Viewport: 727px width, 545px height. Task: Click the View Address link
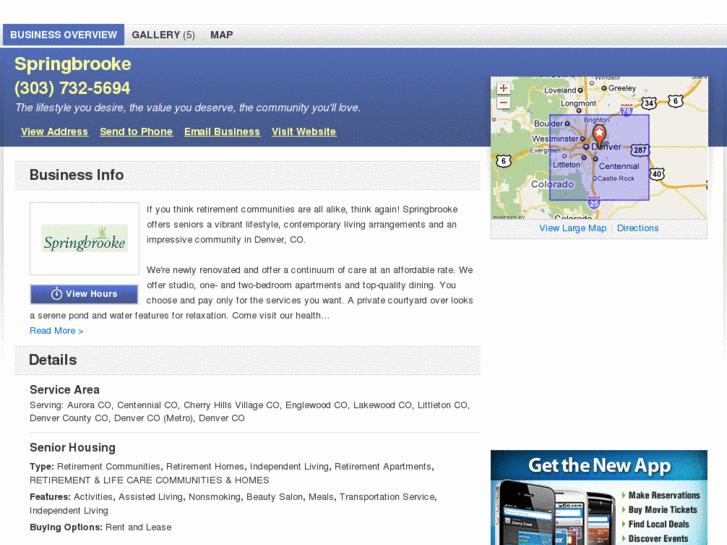click(x=54, y=132)
